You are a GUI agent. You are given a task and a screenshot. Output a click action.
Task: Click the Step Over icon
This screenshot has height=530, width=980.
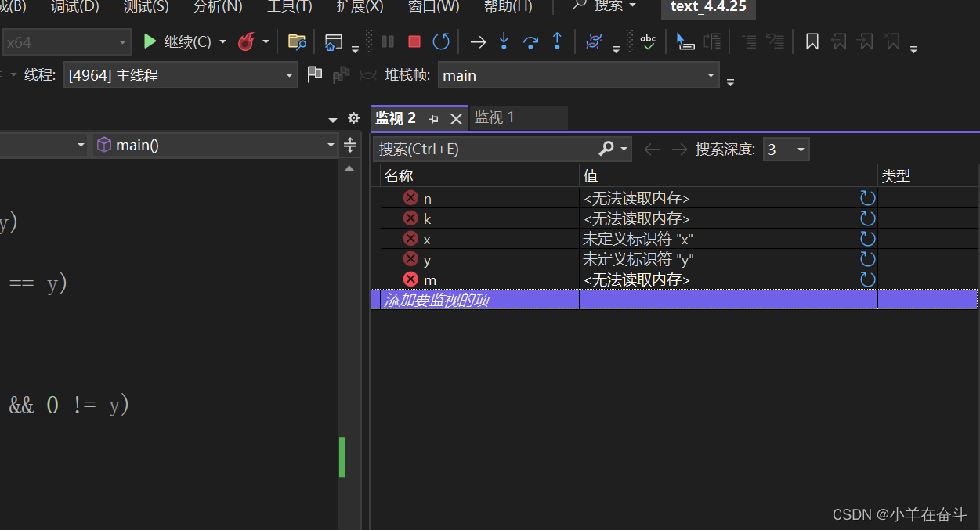[530, 41]
